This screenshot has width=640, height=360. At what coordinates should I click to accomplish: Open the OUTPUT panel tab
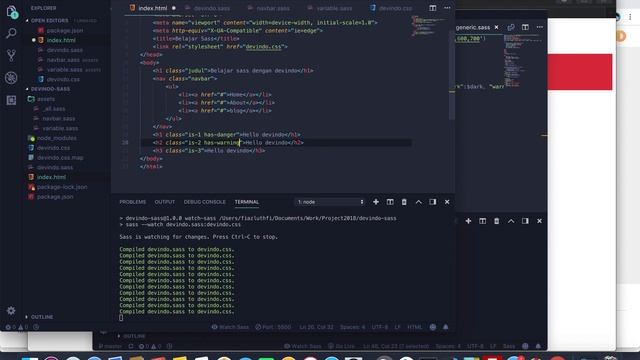[x=164, y=202]
